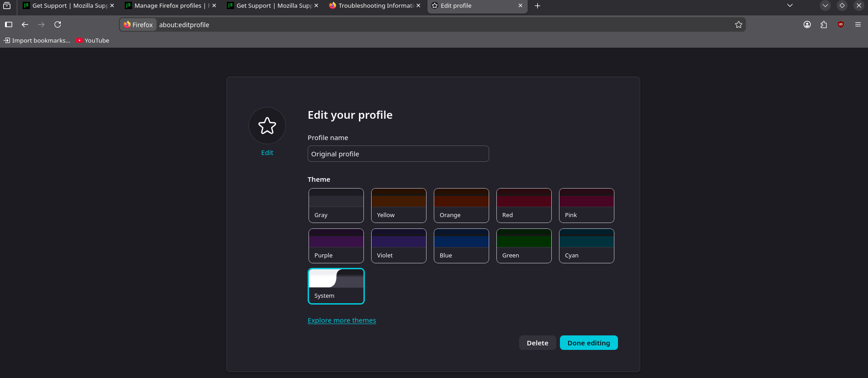Viewport: 868px width, 378px height.
Task: Select the Gray theme option
Action: 336,205
